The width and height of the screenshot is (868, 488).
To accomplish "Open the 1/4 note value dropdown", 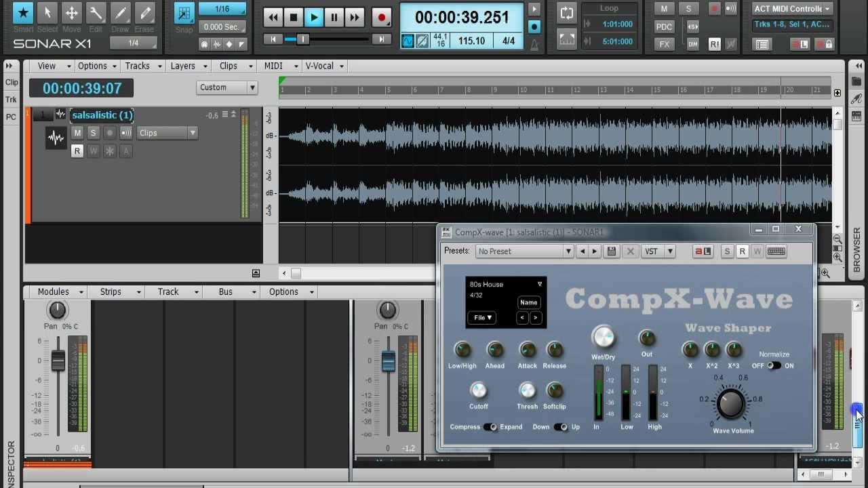I will [x=133, y=43].
